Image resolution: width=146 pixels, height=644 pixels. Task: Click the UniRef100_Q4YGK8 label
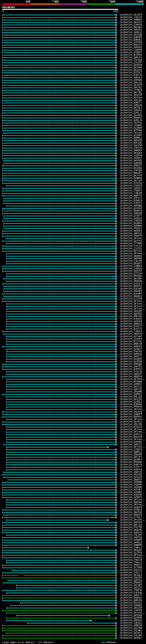pyautogui.click(x=131, y=615)
